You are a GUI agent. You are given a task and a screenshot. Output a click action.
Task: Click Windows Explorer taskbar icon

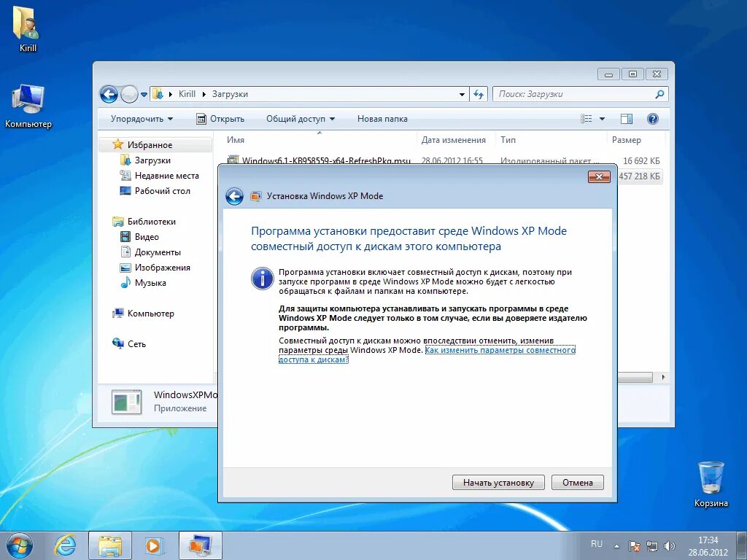110,545
